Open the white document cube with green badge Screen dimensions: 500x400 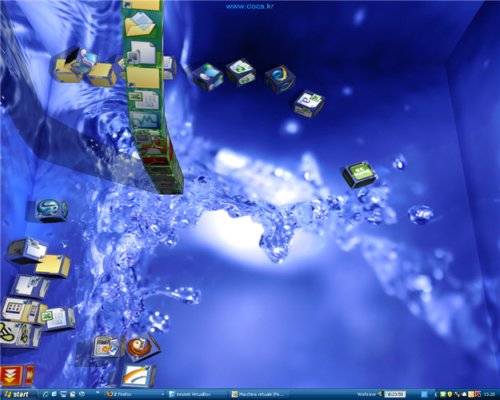tap(309, 103)
